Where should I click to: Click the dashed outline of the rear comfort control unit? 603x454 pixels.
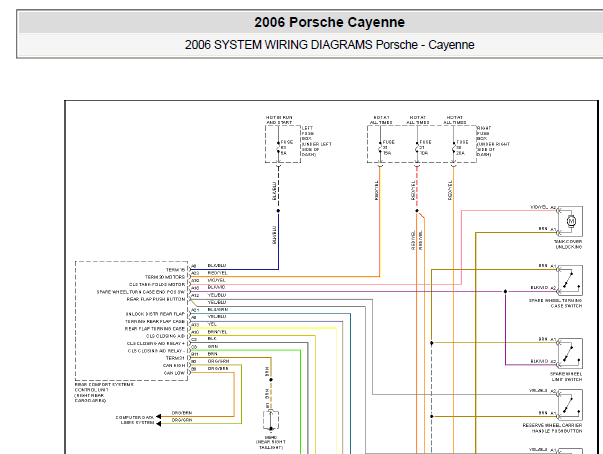[132, 321]
